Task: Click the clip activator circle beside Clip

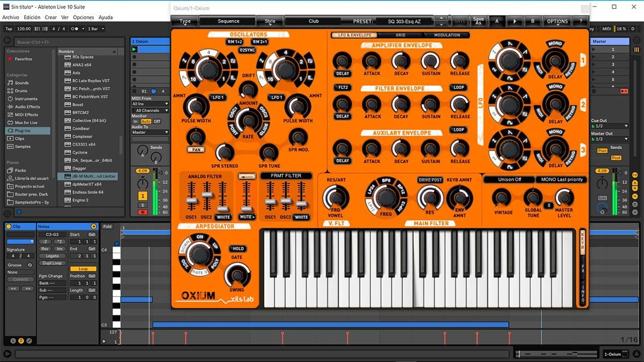Action: click(x=9, y=227)
